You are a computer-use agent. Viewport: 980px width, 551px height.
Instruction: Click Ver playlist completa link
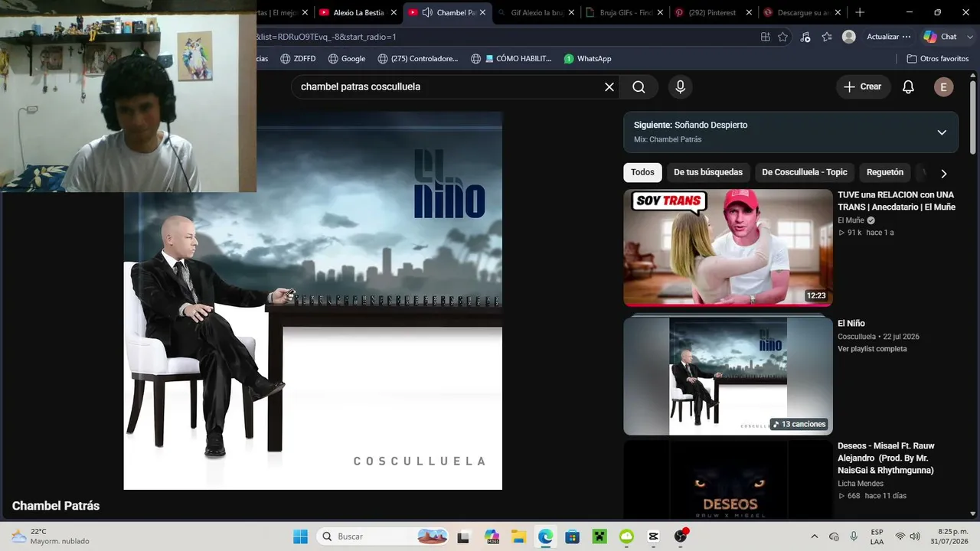pyautogui.click(x=872, y=349)
